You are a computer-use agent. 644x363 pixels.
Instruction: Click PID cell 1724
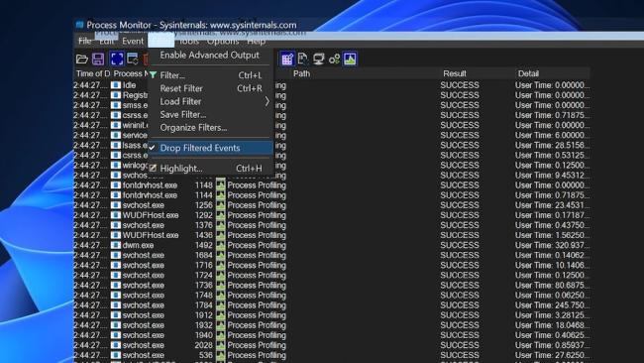tap(204, 276)
